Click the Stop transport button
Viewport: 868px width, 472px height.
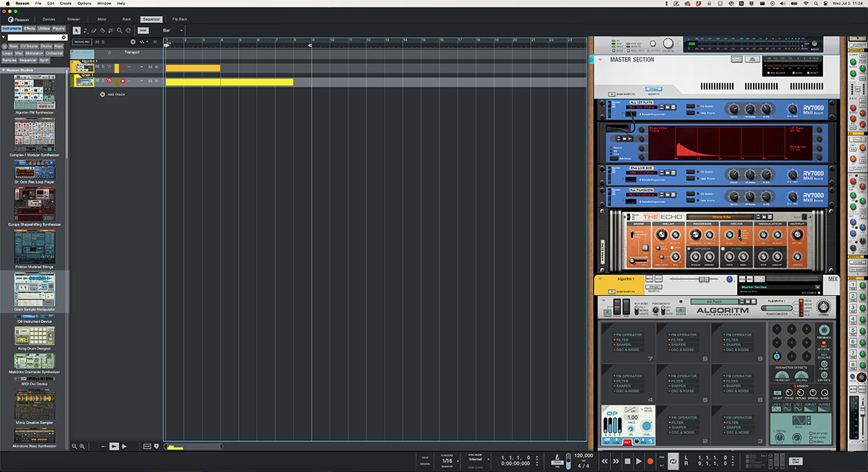pyautogui.click(x=628, y=460)
